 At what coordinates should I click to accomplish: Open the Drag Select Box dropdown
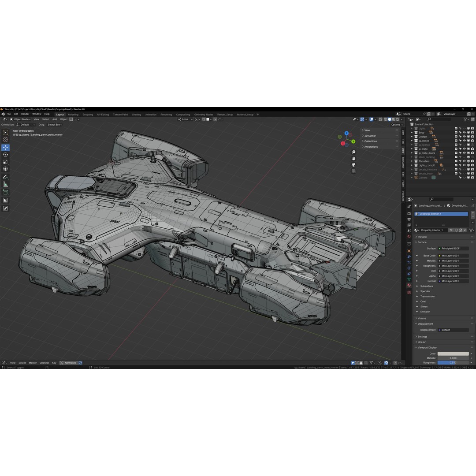point(55,124)
